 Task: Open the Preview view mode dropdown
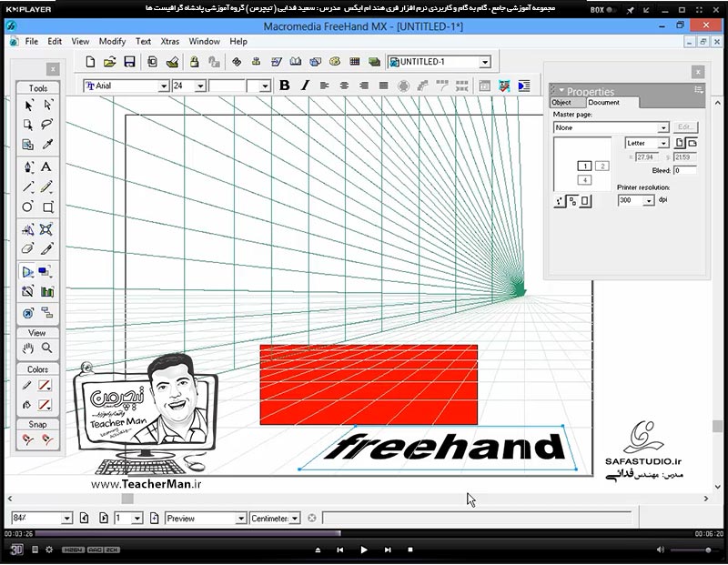tap(240, 519)
